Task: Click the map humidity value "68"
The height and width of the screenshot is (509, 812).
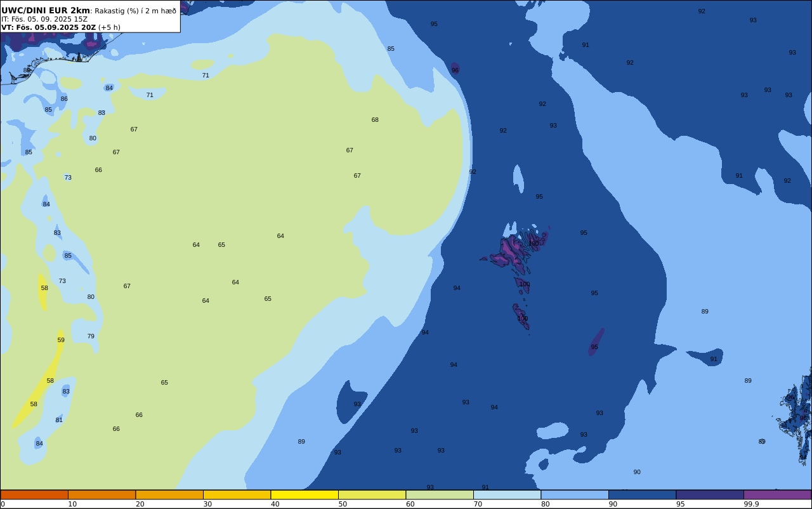Action: (x=375, y=120)
